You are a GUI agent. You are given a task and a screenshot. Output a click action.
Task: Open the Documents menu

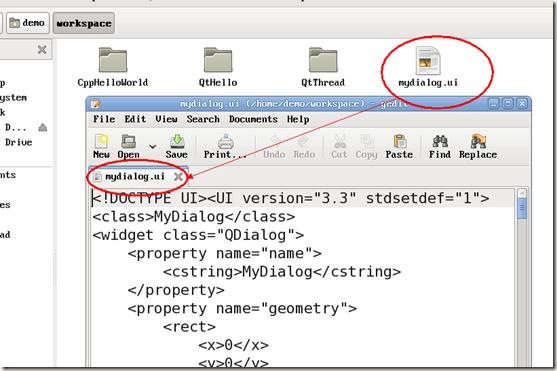coord(253,119)
